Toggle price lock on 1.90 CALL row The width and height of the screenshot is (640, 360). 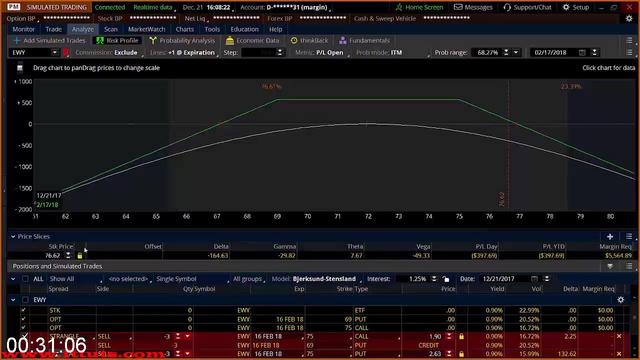461,337
